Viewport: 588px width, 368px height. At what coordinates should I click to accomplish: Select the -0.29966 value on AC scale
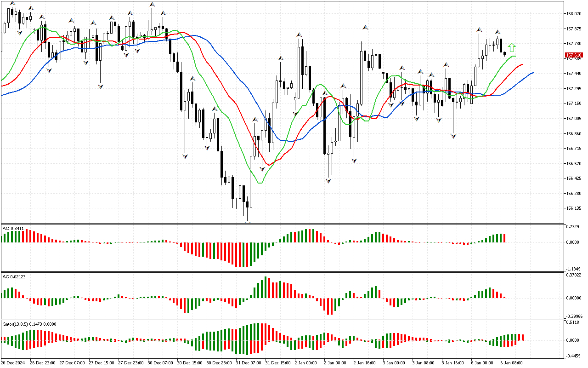(x=574, y=316)
